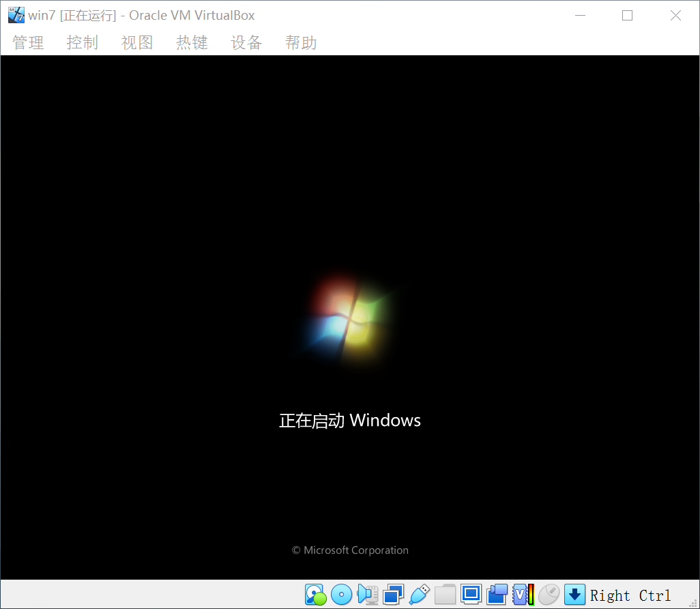Click the keyboard capture arrow icon
Screen dimensions: 700x609
click(x=574, y=595)
